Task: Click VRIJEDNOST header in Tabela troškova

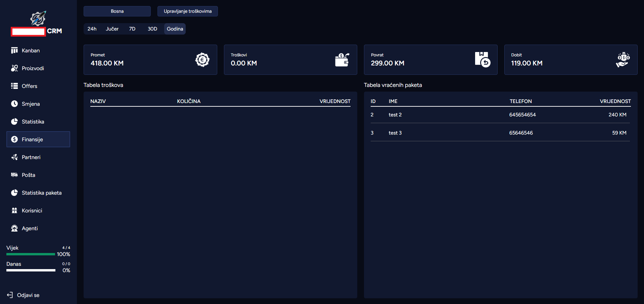Action: click(335, 101)
